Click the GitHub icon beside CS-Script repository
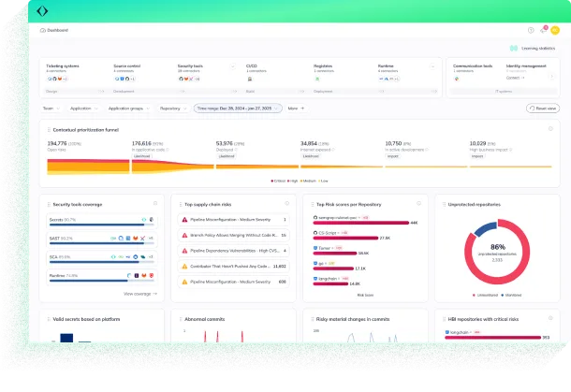The height and width of the screenshot is (392, 571). (x=315, y=233)
